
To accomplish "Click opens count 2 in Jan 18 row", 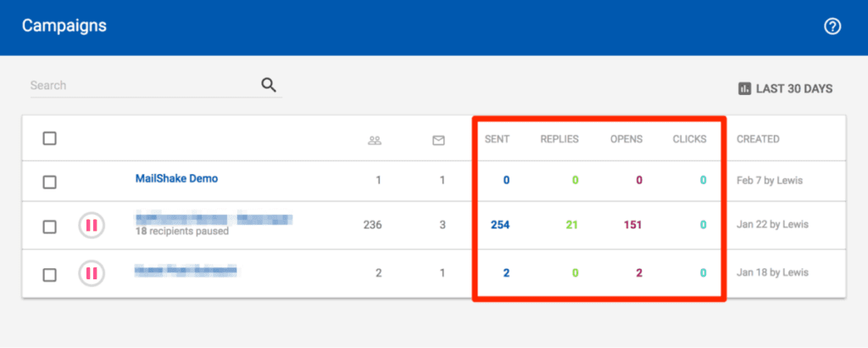I will click(639, 272).
